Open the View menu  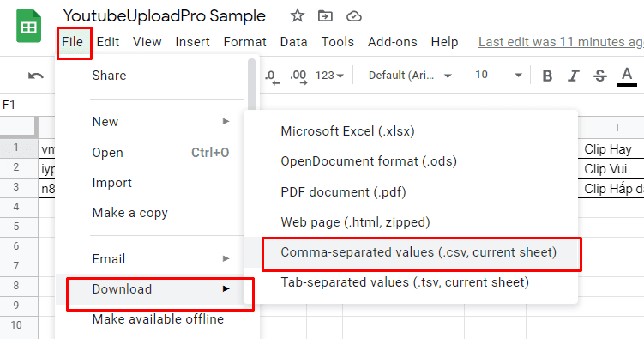click(x=147, y=42)
